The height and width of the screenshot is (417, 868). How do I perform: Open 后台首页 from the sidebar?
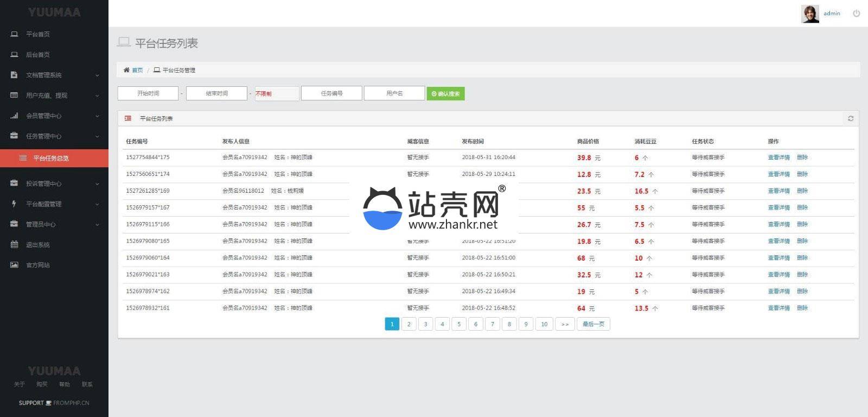(x=38, y=55)
